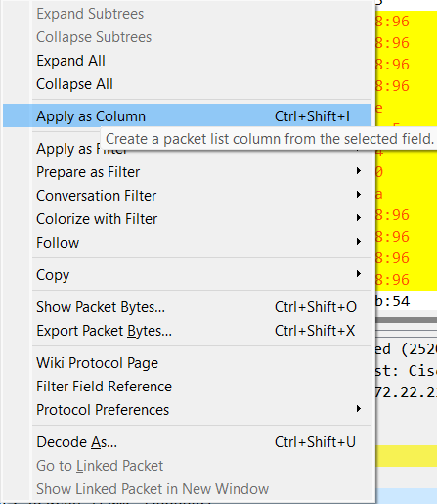Open the Follow submenu arrow

click(359, 242)
